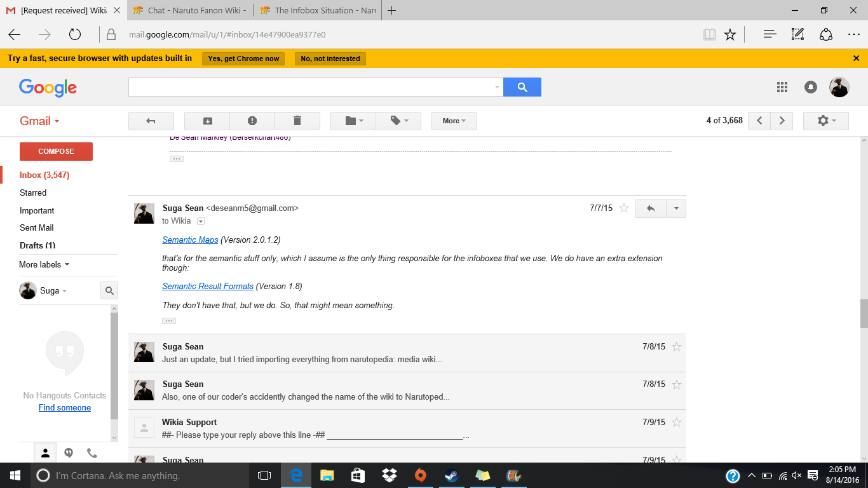Image resolution: width=868 pixels, height=488 pixels.
Task: Open Edge more actions ellipsis
Action: coord(853,34)
